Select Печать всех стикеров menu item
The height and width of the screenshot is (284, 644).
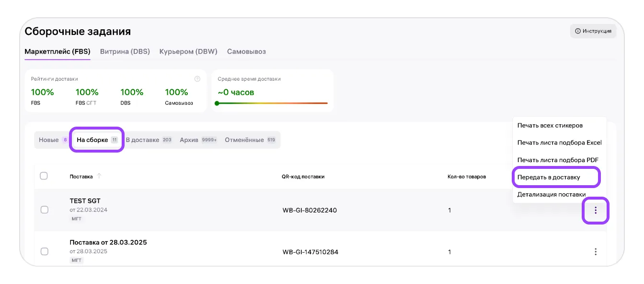[550, 126]
